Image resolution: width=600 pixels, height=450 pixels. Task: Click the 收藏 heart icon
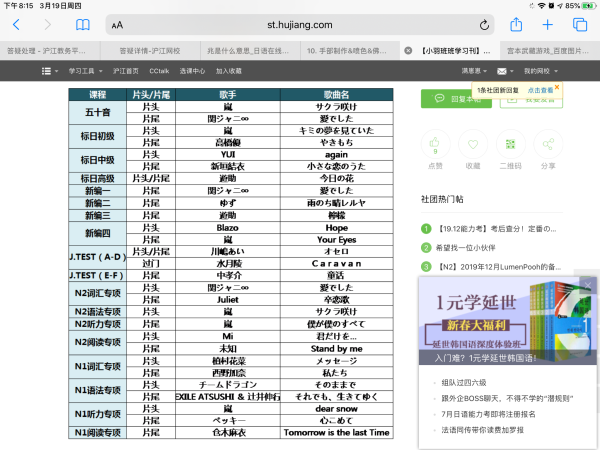473,144
